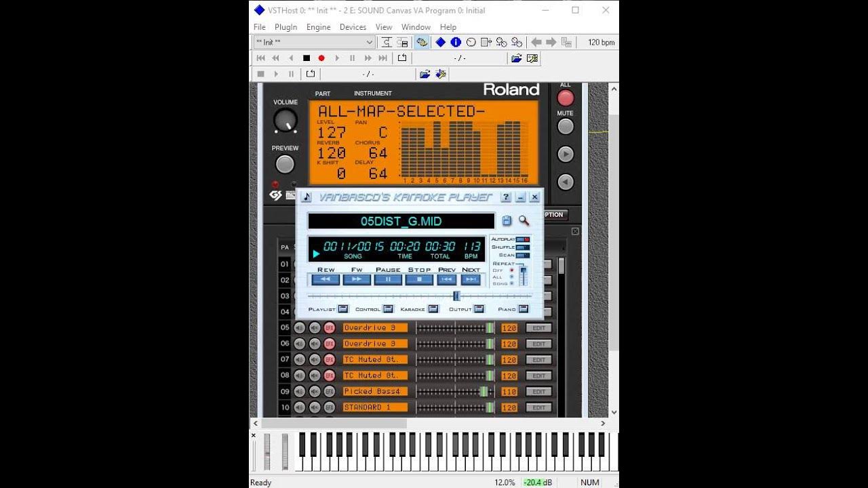Viewport: 868px width, 488px height.
Task: Click EDIT button on part 05
Action: point(538,328)
